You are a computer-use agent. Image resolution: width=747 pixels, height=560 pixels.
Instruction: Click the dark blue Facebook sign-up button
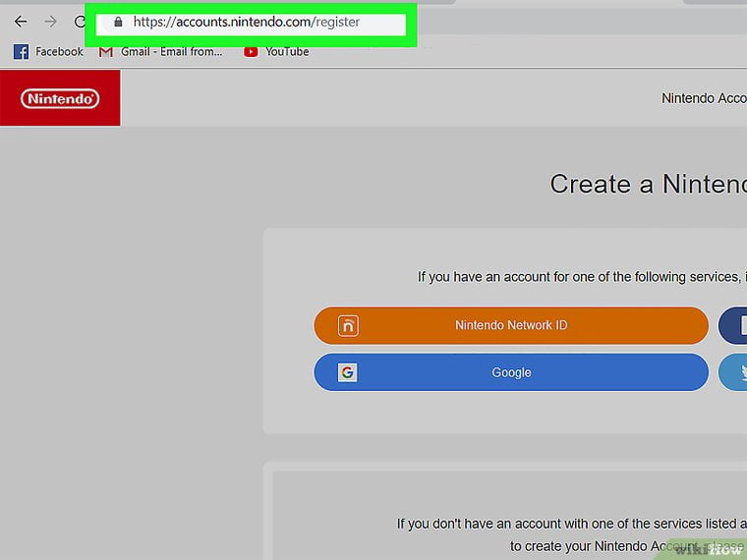(733, 325)
